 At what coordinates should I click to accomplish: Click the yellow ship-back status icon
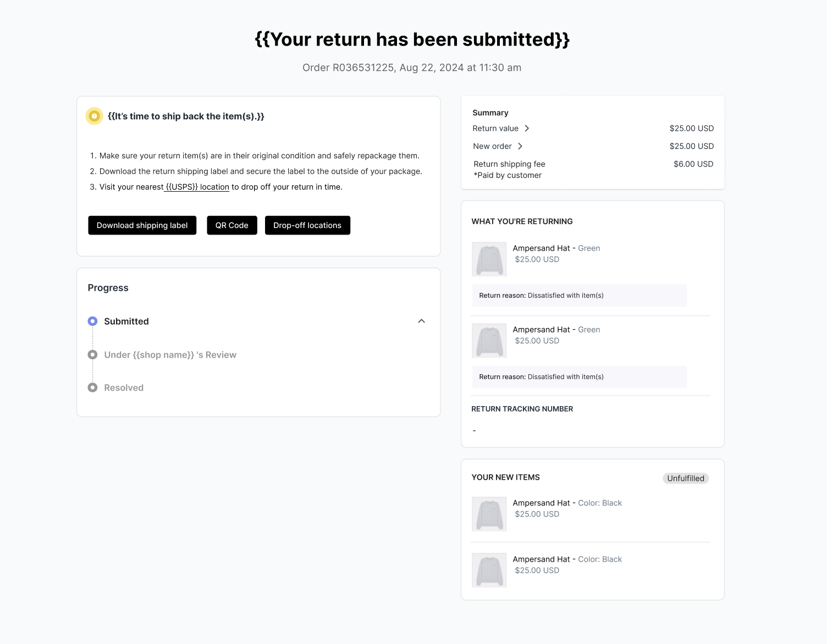pyautogui.click(x=94, y=116)
